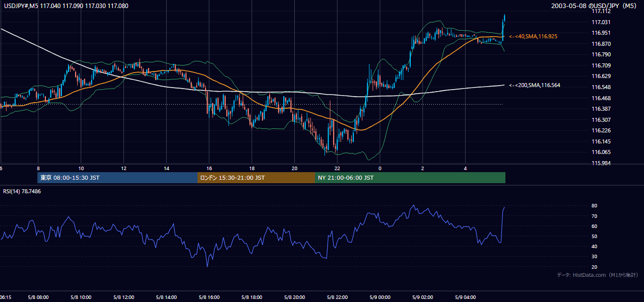The height and width of the screenshot is (302, 644).
Task: Click the 5/8 20:00 time label
Action: point(295,297)
